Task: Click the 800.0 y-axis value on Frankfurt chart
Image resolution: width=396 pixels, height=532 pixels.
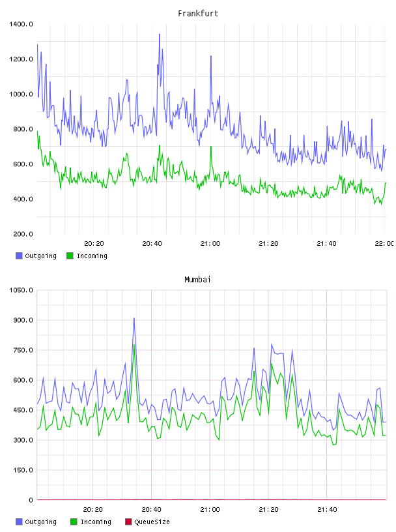Action: coord(23,129)
